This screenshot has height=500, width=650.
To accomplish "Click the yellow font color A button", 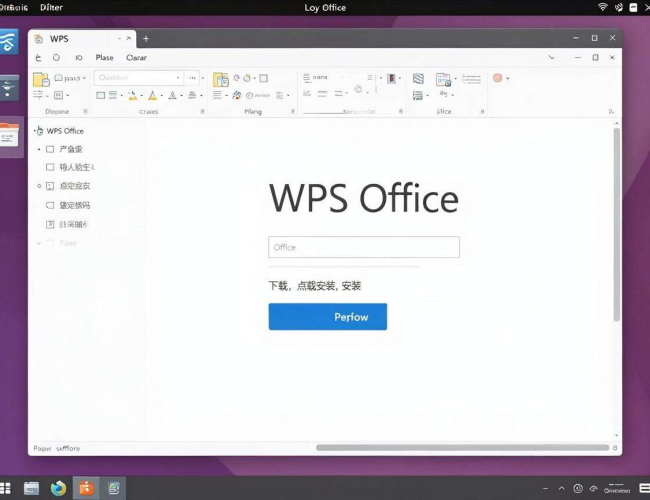I will pos(153,96).
